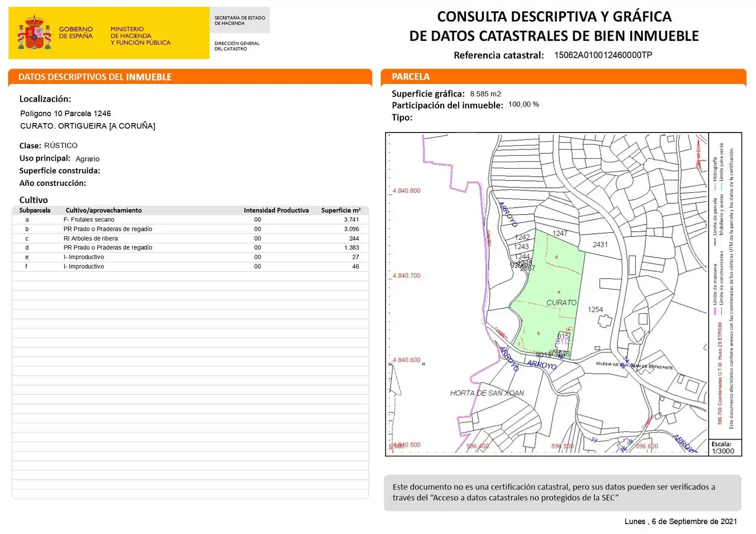
Task: Select the area 1.383 for subparcela d
Action: [x=352, y=248]
